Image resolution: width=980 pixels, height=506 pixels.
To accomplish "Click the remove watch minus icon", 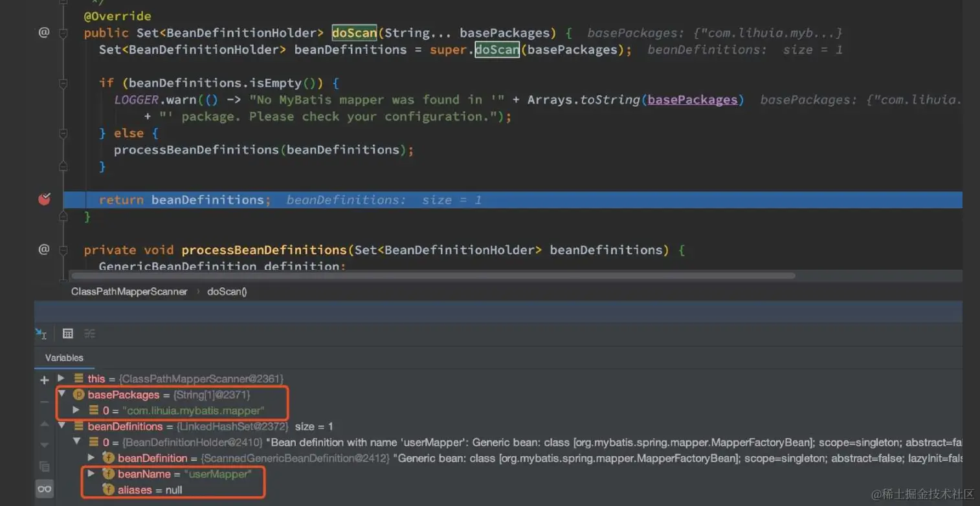I will pyautogui.click(x=44, y=402).
